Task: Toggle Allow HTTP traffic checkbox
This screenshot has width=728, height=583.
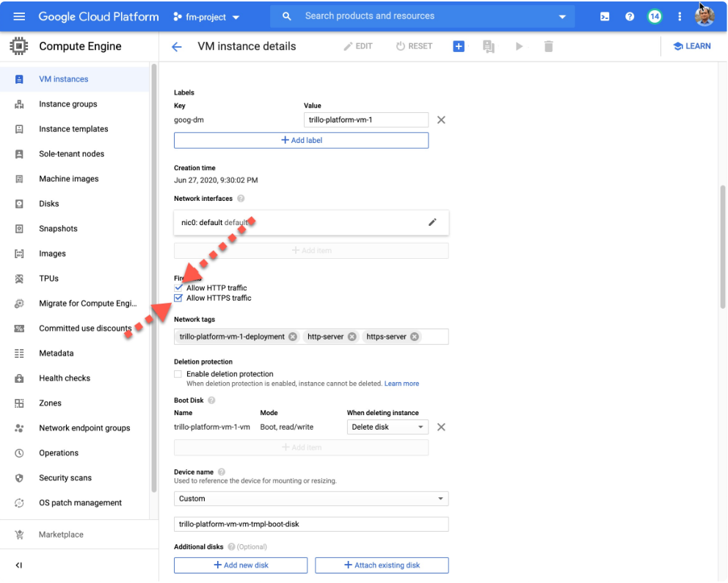Action: pyautogui.click(x=178, y=287)
